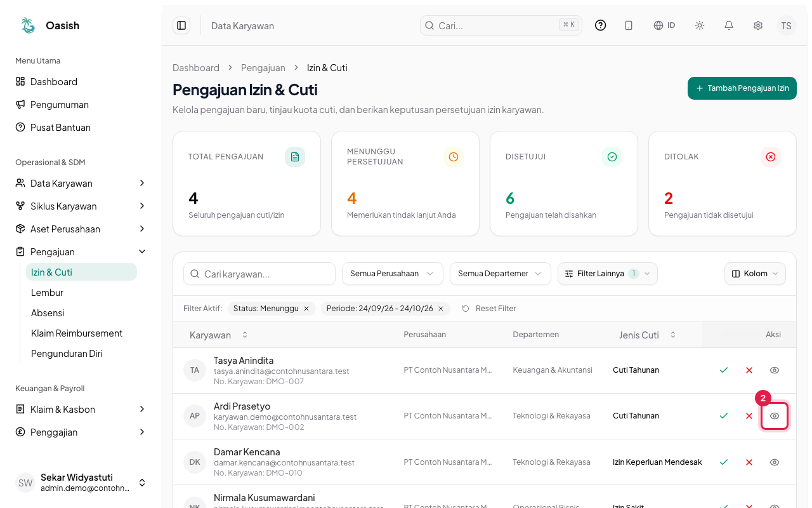Reject Ardi Prasetyo's leave request
Screen dimensions: 812x508
[749, 416]
